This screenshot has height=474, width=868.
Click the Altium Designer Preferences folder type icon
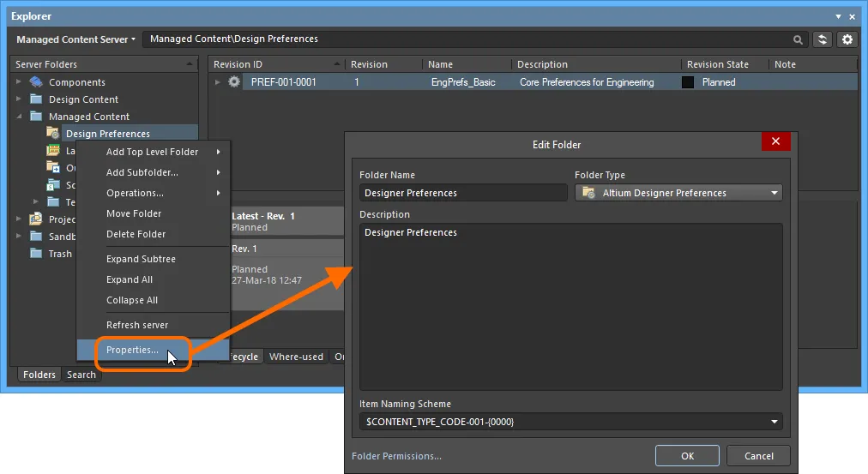588,193
